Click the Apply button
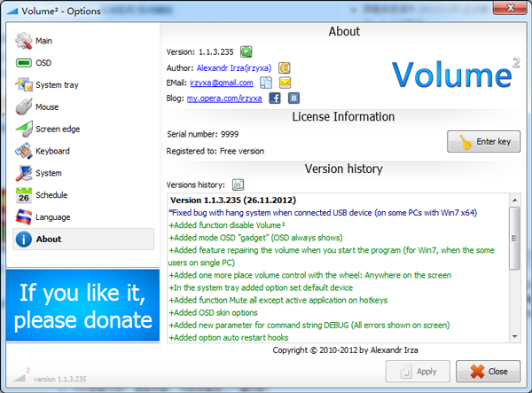Viewport: 532px width, 393px height. (x=418, y=372)
